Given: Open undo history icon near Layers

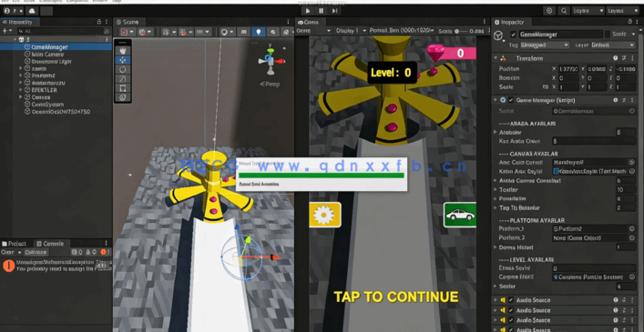Looking at the screenshot, I should point(549,11).
